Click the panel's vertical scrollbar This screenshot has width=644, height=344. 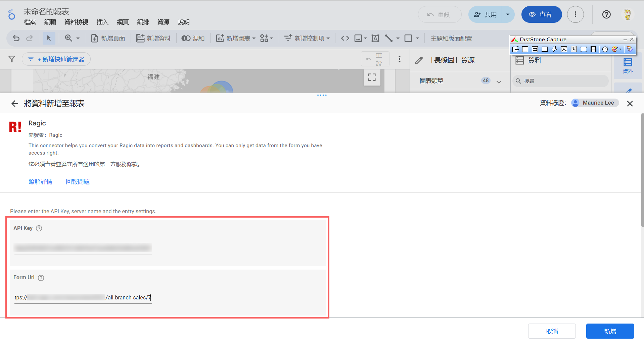[x=642, y=170]
